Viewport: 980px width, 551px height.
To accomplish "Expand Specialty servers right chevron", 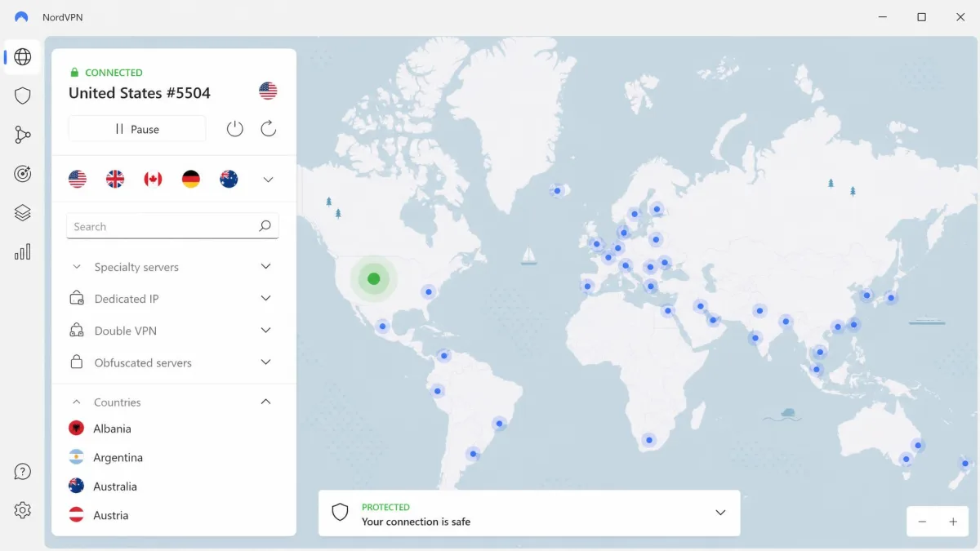I will coord(265,267).
